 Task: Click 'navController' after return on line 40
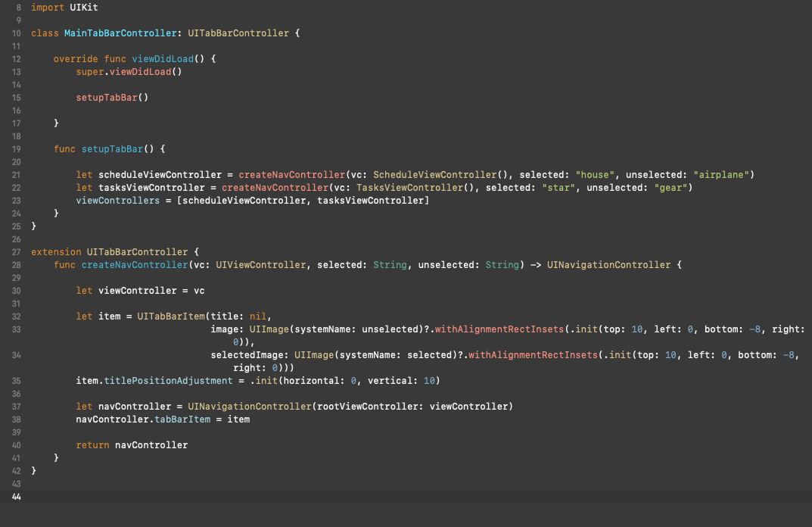[x=151, y=445]
